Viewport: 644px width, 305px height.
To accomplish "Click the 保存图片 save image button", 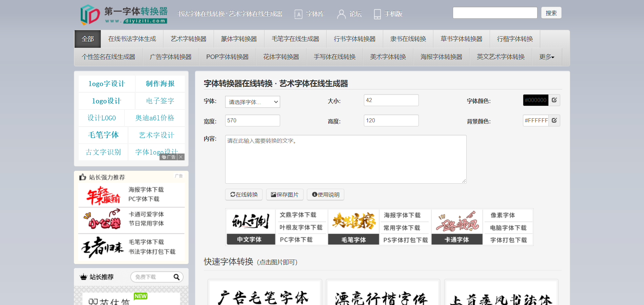I will tap(285, 195).
